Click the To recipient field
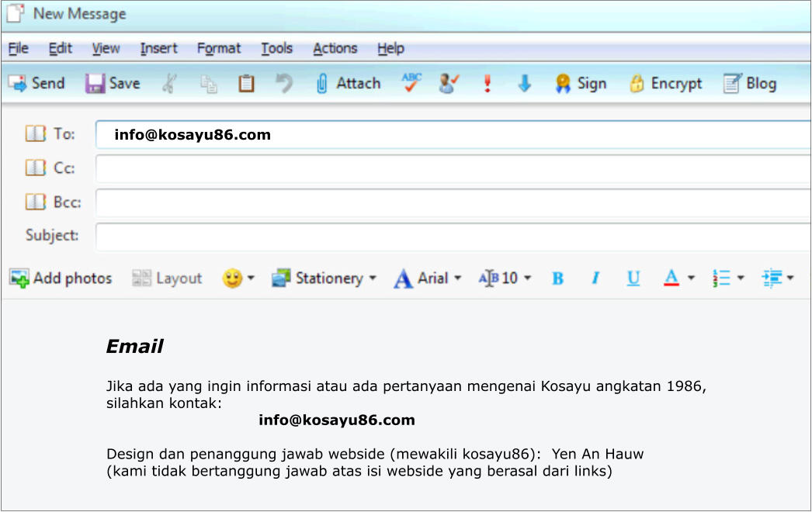 (453, 135)
